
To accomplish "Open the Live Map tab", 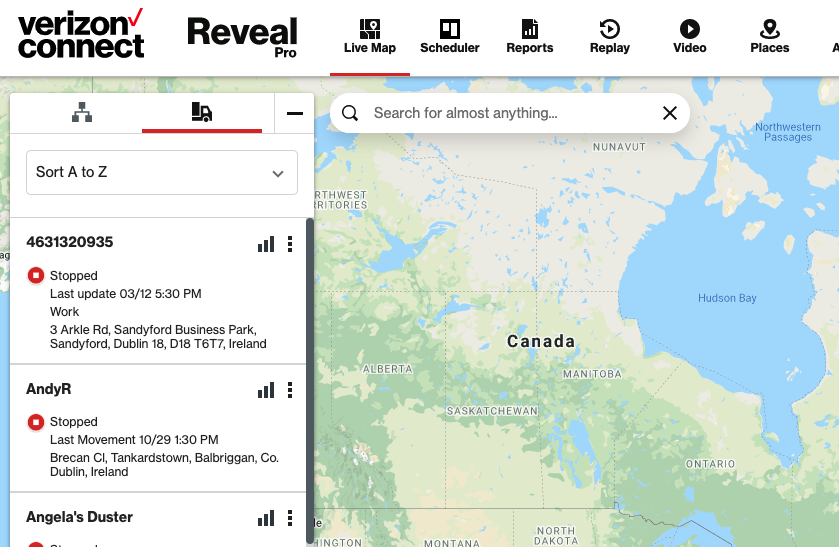I will 370,36.
